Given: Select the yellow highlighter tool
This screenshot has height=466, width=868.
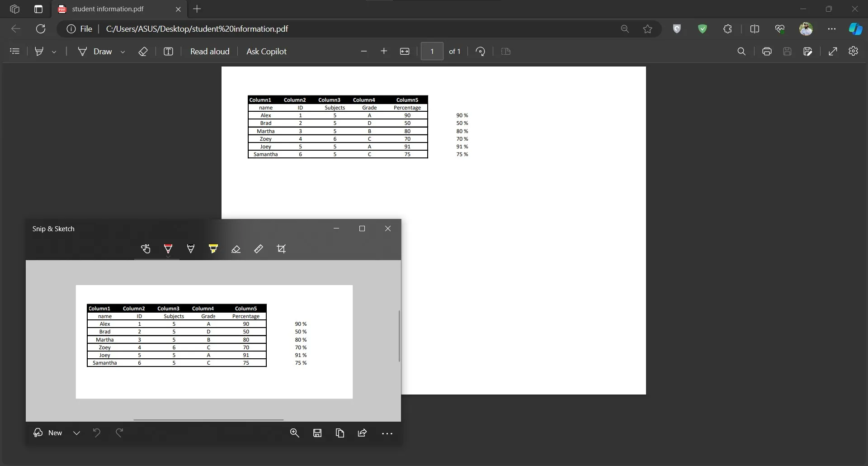Looking at the screenshot, I should pos(213,249).
